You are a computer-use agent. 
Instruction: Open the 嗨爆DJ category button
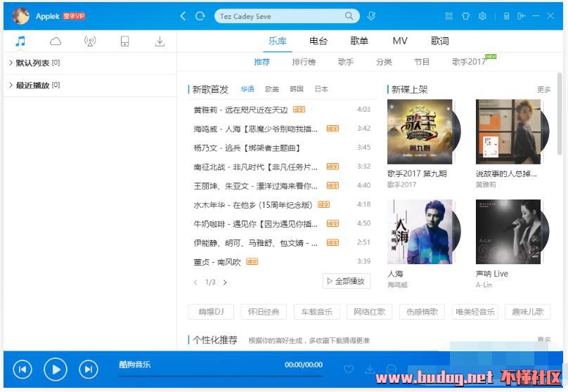tap(211, 312)
